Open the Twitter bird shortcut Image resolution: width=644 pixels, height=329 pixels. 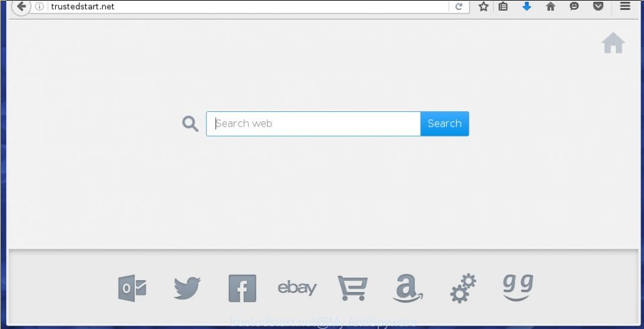pyautogui.click(x=187, y=288)
